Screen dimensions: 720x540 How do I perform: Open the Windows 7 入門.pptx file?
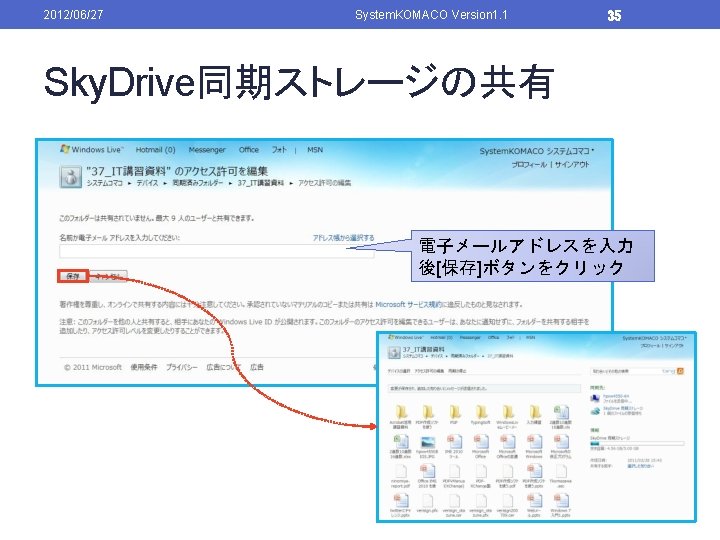[x=561, y=505]
